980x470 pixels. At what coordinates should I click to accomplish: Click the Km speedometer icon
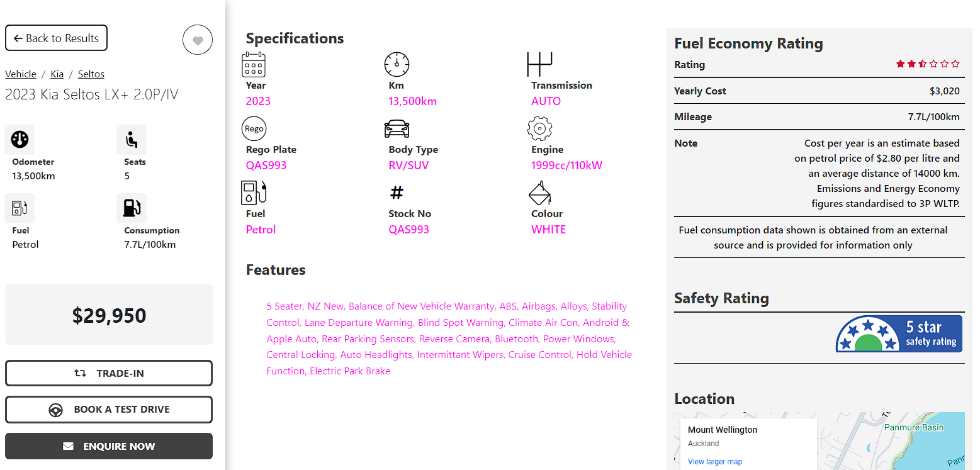pos(397,64)
